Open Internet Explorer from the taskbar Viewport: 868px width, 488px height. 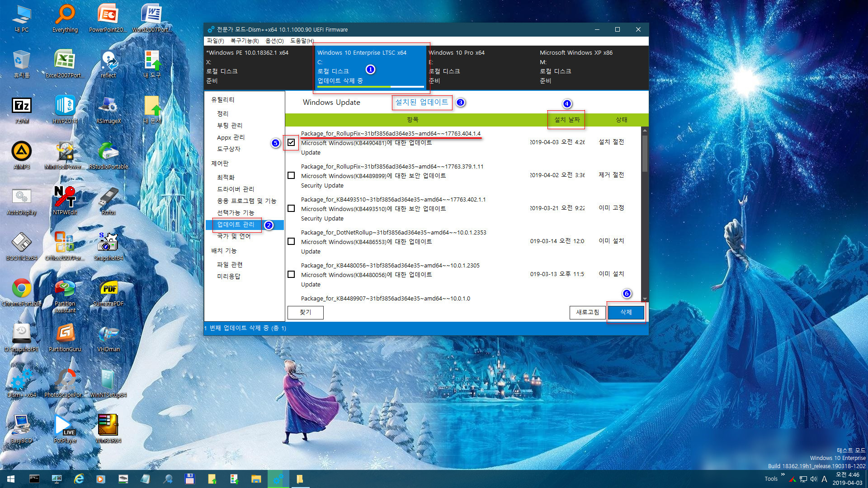pos(79,479)
